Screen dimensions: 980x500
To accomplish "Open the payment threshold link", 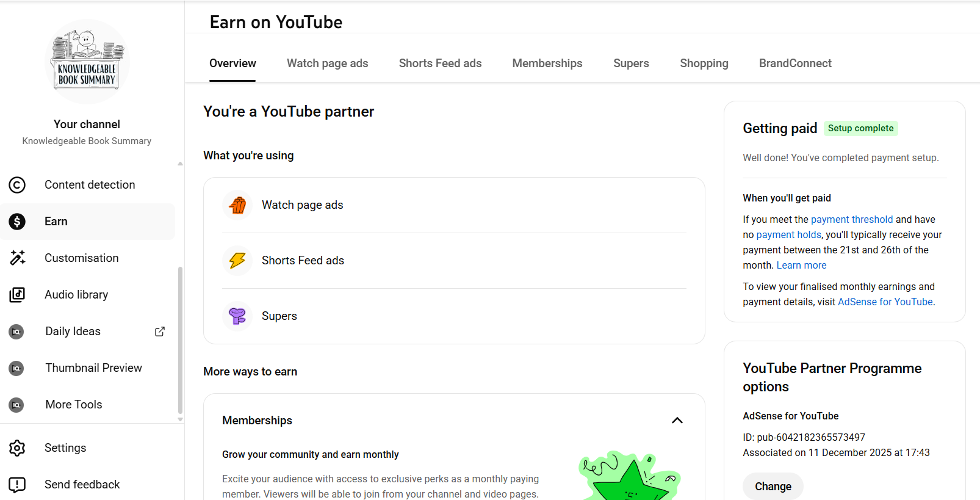I will 851,220.
